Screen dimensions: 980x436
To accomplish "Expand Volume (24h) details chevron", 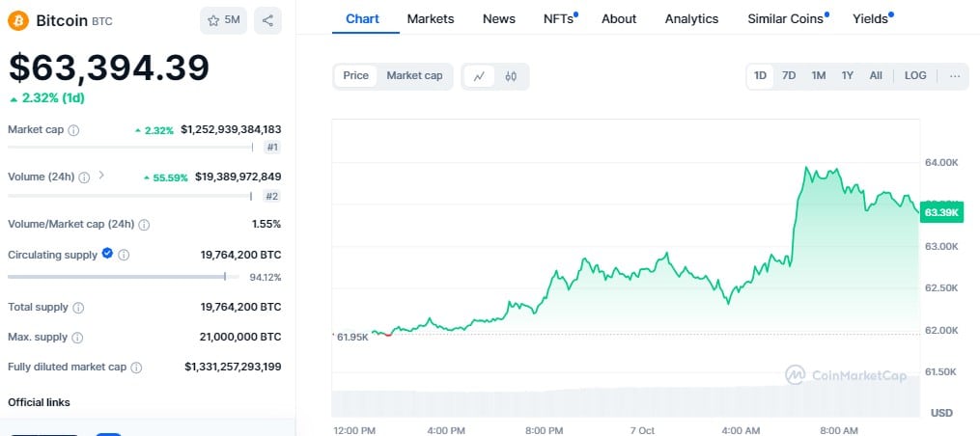I will (101, 176).
